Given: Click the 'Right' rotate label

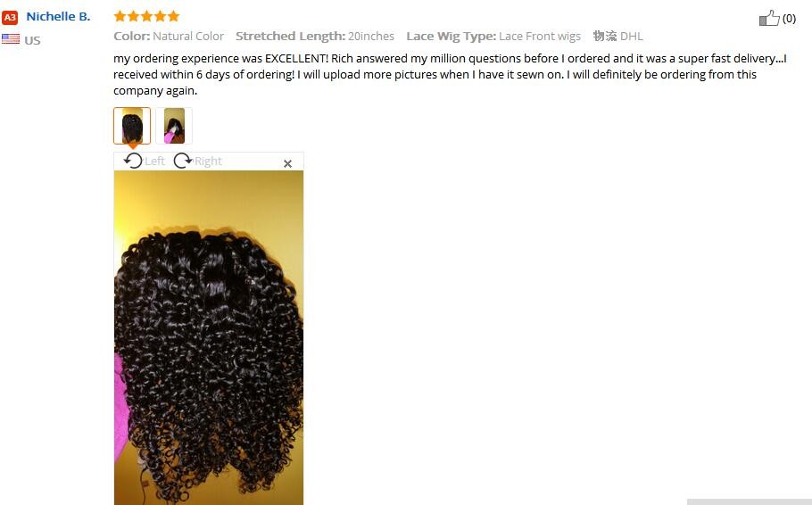Looking at the screenshot, I should tap(208, 161).
